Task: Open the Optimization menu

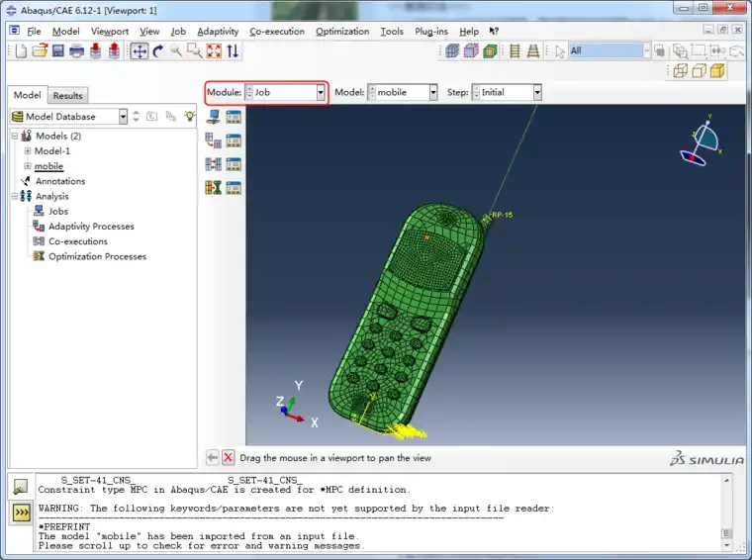Action: [342, 31]
